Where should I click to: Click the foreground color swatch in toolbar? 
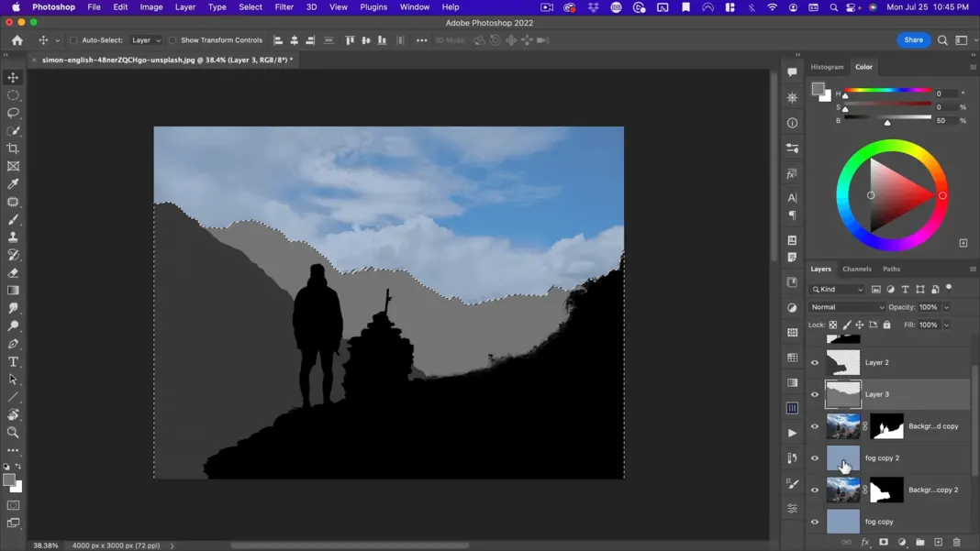coord(9,479)
